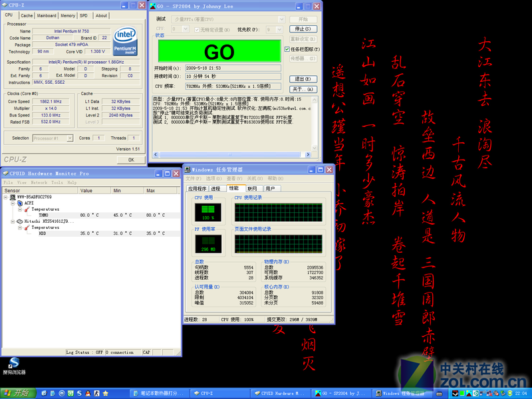Image resolution: width=532 pixels, height=399 pixels.
Task: Click the thermometer icon under ACPI
Action: click(27, 209)
